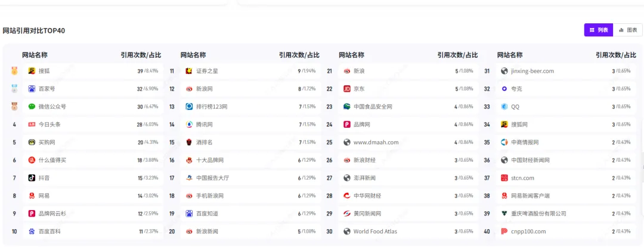644x247 pixels.
Task: Click the 百度知道 icon
Action: (x=189, y=214)
